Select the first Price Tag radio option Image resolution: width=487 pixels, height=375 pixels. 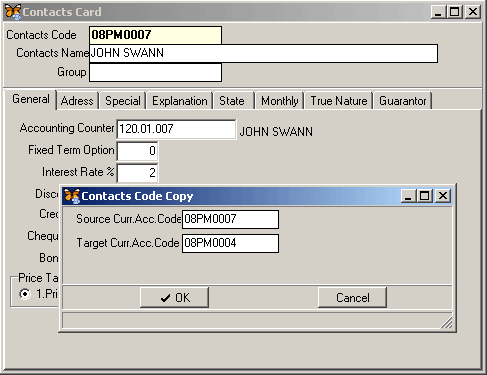coord(25,294)
